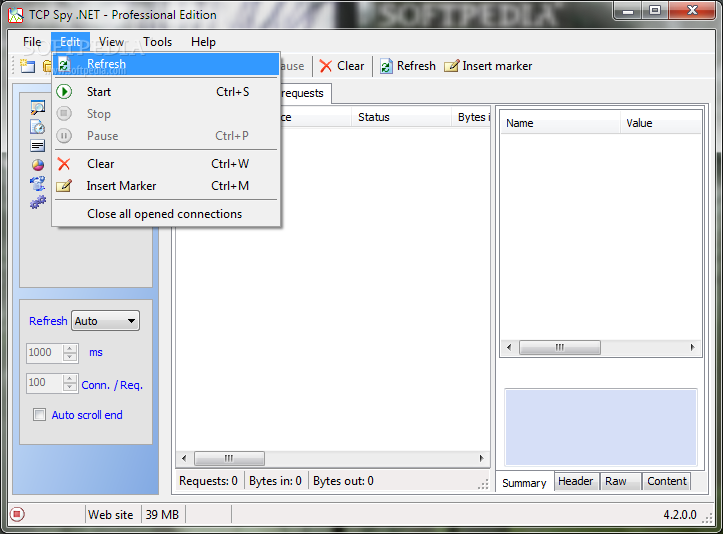Image resolution: width=723 pixels, height=534 pixels.
Task: Click the blue arrows network sidebar icon
Action: click(38, 183)
